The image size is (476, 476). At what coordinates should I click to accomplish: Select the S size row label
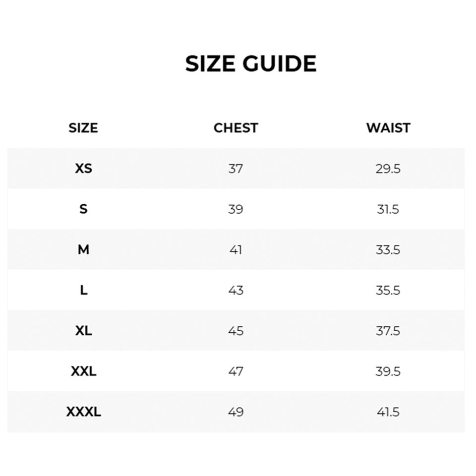click(x=83, y=209)
